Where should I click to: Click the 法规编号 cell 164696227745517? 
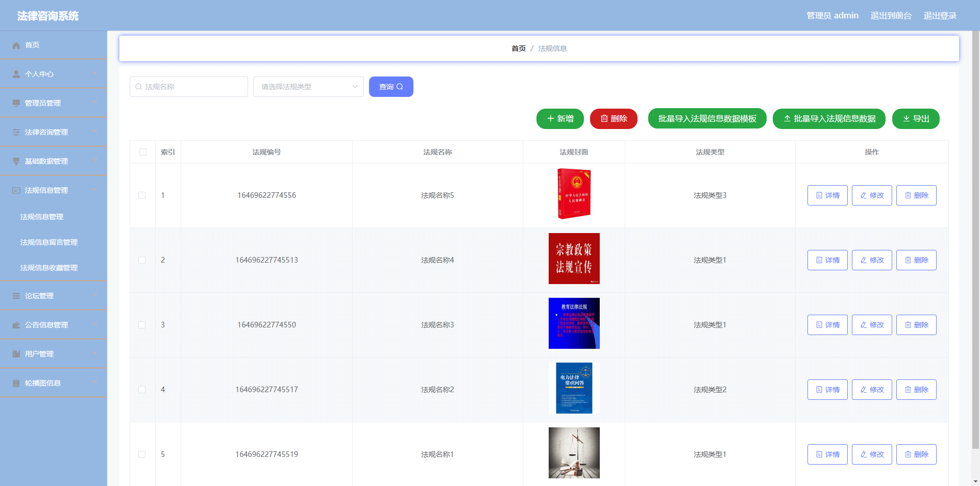266,390
